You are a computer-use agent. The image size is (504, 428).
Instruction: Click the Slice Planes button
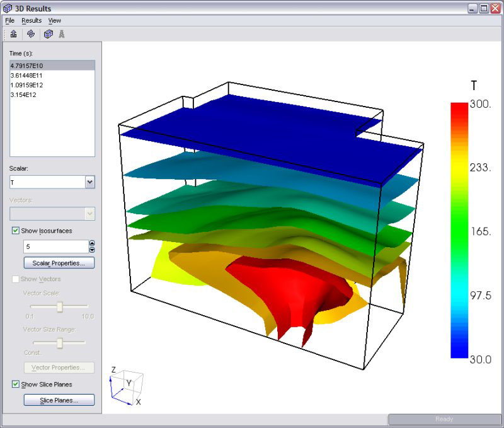59,400
